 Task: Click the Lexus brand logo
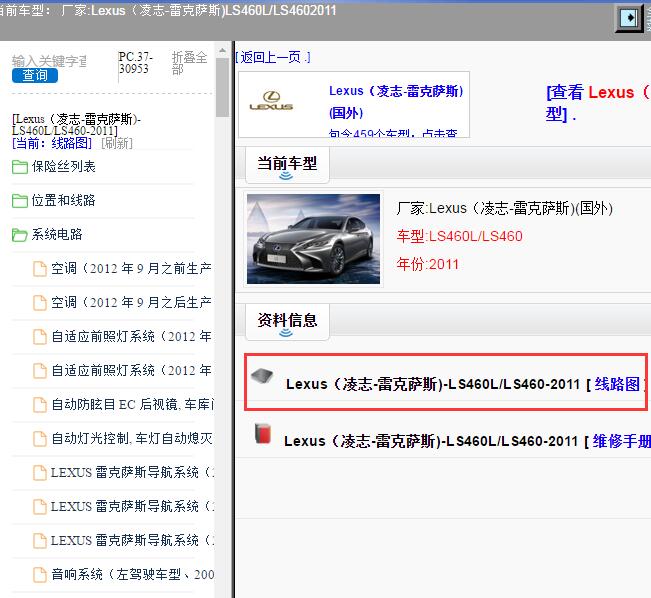coord(271,101)
